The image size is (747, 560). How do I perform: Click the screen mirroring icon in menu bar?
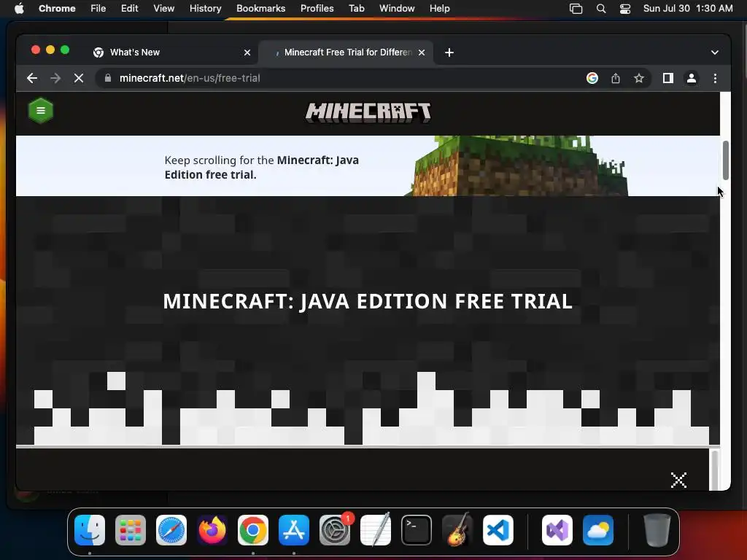pyautogui.click(x=576, y=9)
